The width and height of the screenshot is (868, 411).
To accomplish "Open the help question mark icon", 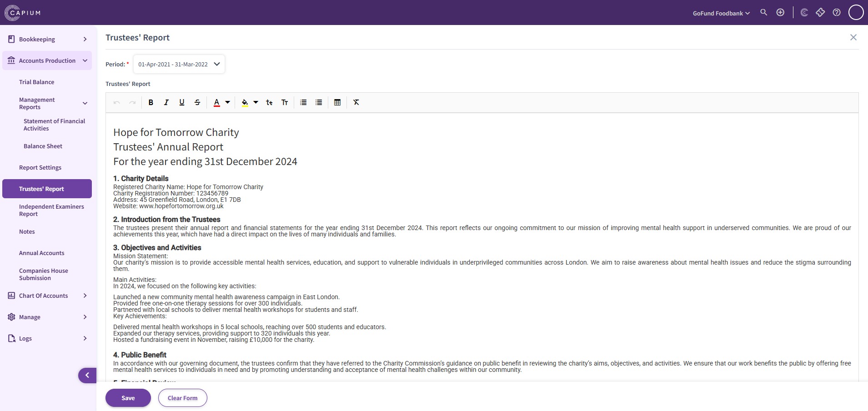I will [x=837, y=12].
